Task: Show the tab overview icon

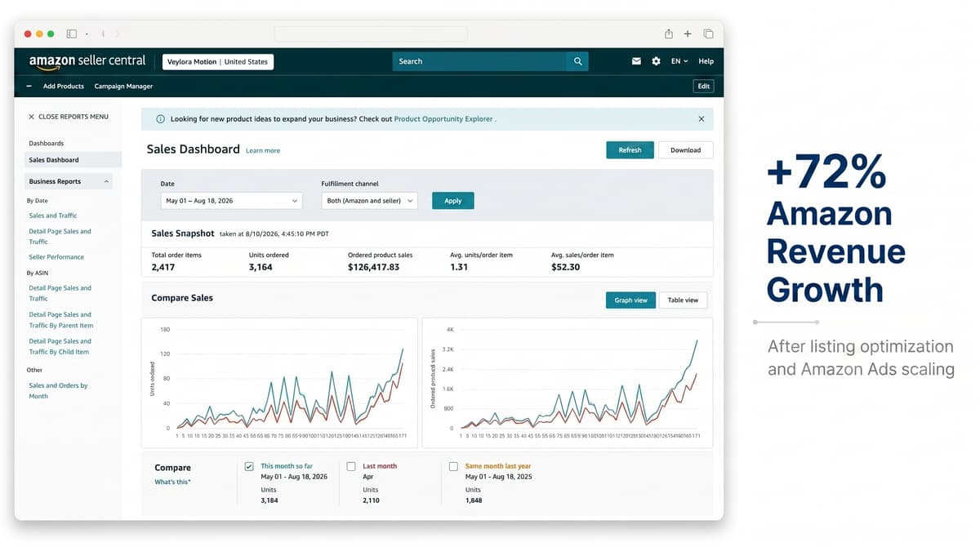Action: [x=708, y=33]
